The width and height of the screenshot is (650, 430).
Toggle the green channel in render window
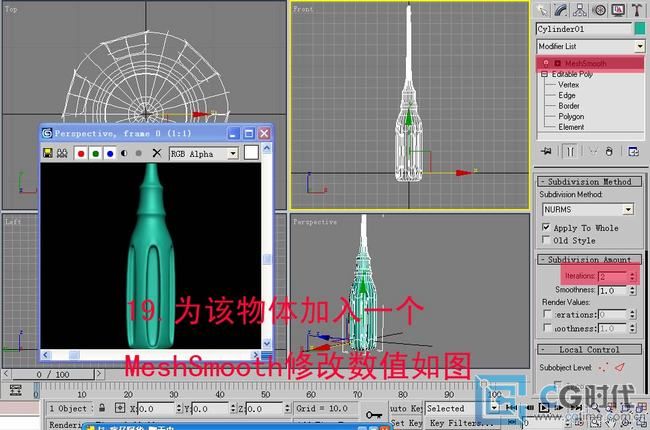[x=95, y=154]
